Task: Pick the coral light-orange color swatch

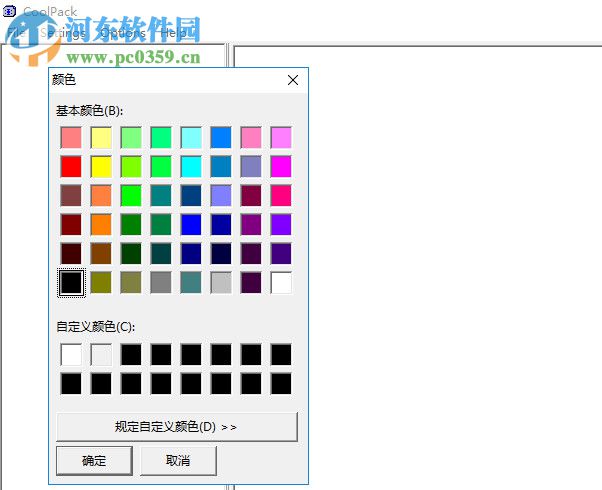Action: 101,195
